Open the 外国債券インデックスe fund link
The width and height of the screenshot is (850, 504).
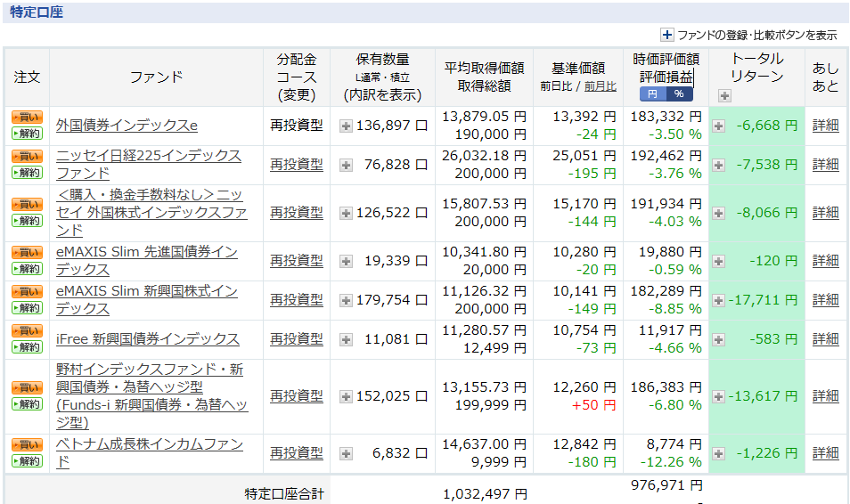[127, 126]
